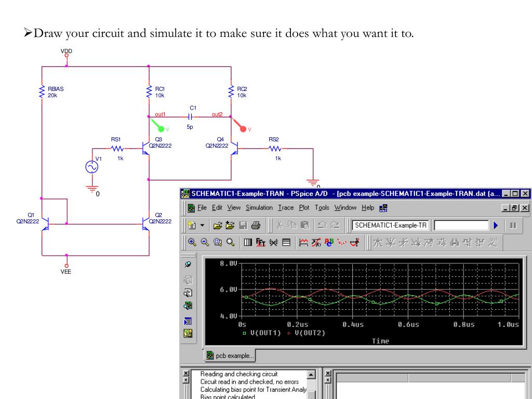
Task: Select the V1 AC source symbol
Action: tap(91, 167)
